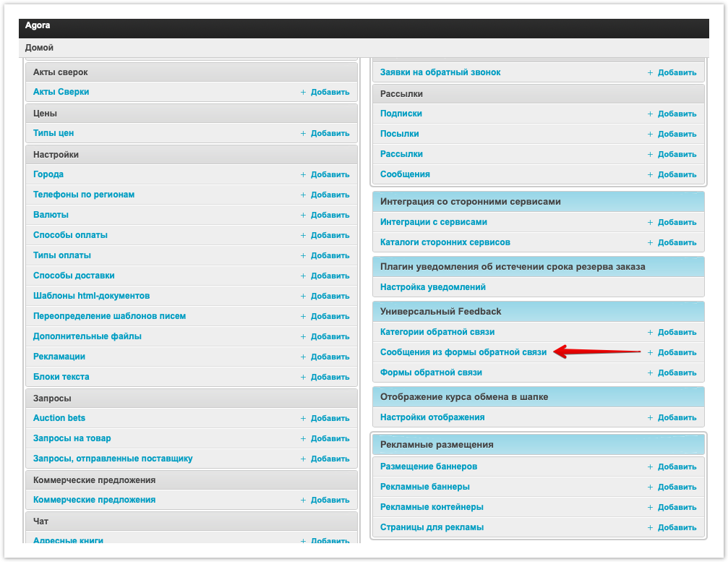The width and height of the screenshot is (728, 562).
Task: Open Валюты list
Action: (x=51, y=215)
